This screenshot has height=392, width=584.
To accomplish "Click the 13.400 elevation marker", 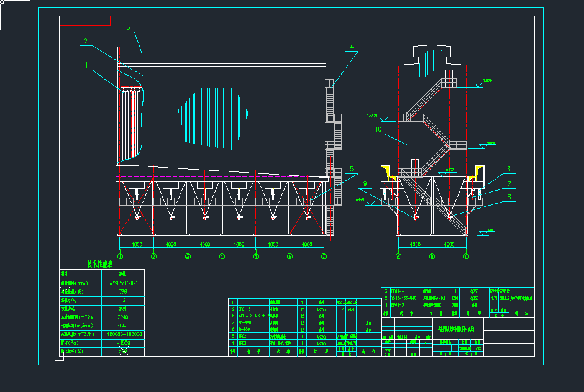I will (x=373, y=116).
